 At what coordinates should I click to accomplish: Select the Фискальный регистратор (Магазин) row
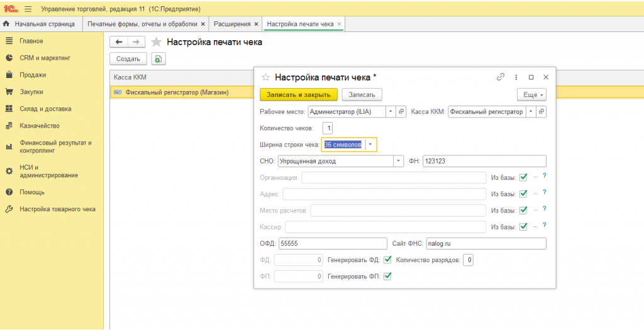[x=182, y=92]
